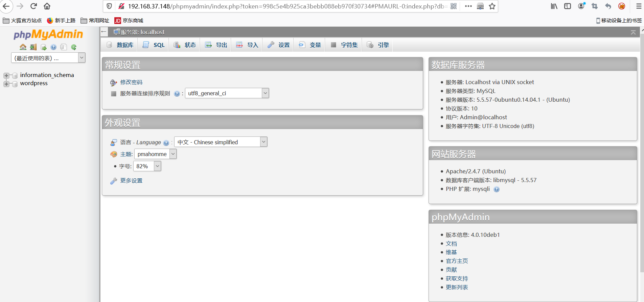Open the utf8_general_ci collation dropdown

227,93
